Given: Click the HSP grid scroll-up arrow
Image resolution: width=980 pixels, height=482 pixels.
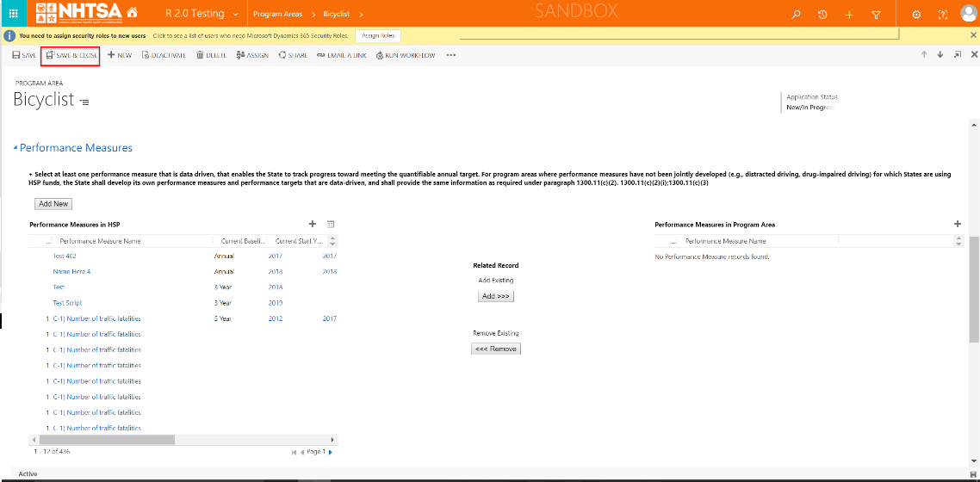Looking at the screenshot, I should click(x=333, y=238).
